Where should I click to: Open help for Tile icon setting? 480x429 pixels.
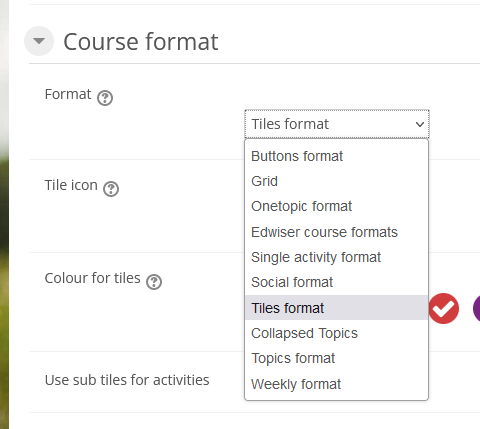pos(111,189)
